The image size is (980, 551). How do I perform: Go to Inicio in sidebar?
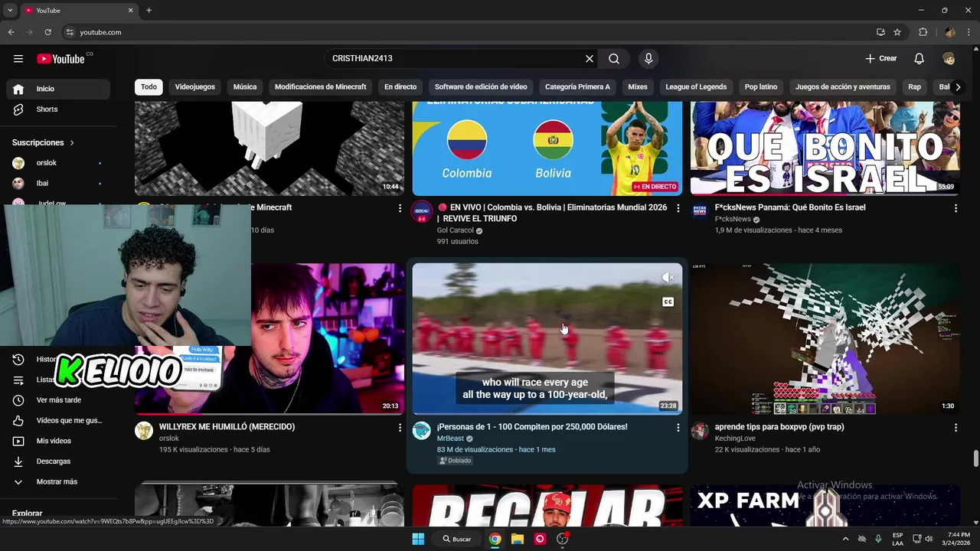[58, 89]
